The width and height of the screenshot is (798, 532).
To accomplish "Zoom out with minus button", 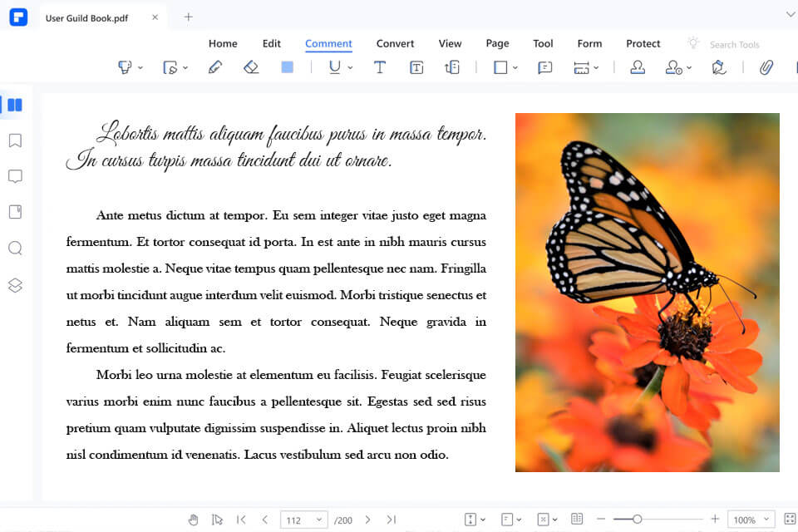I will coord(601,520).
